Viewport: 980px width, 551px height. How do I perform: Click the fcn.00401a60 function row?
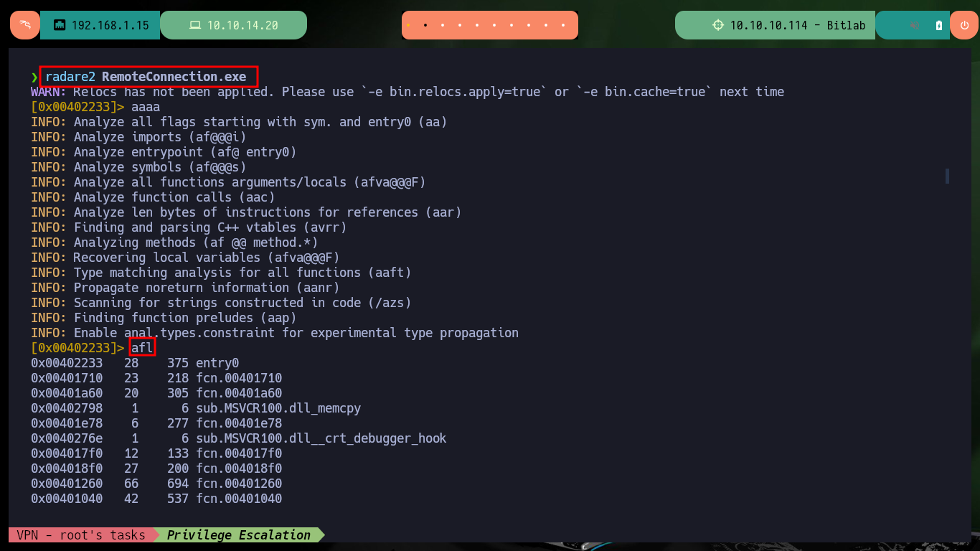coord(156,393)
